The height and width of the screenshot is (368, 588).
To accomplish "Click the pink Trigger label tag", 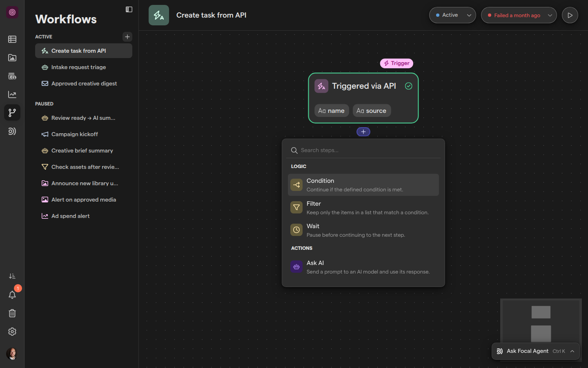I will [396, 63].
